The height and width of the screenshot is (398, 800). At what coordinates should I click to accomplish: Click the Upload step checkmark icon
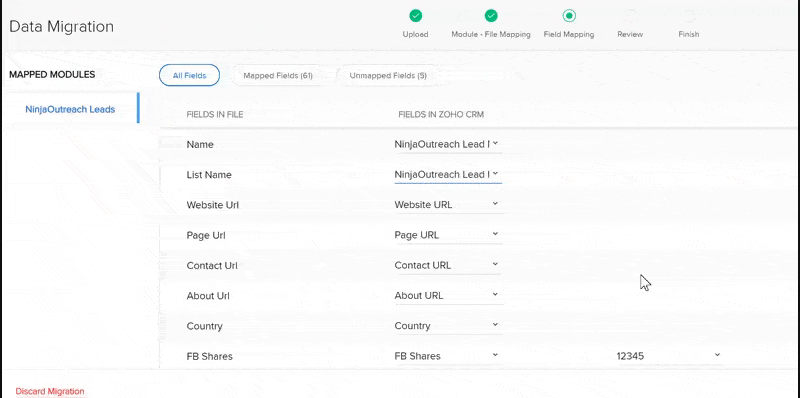(416, 16)
